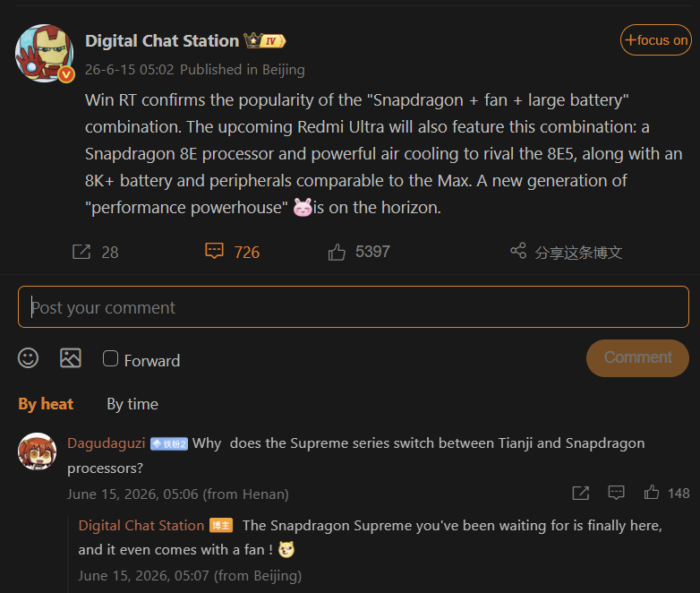Click the insert image icon

pos(71,358)
